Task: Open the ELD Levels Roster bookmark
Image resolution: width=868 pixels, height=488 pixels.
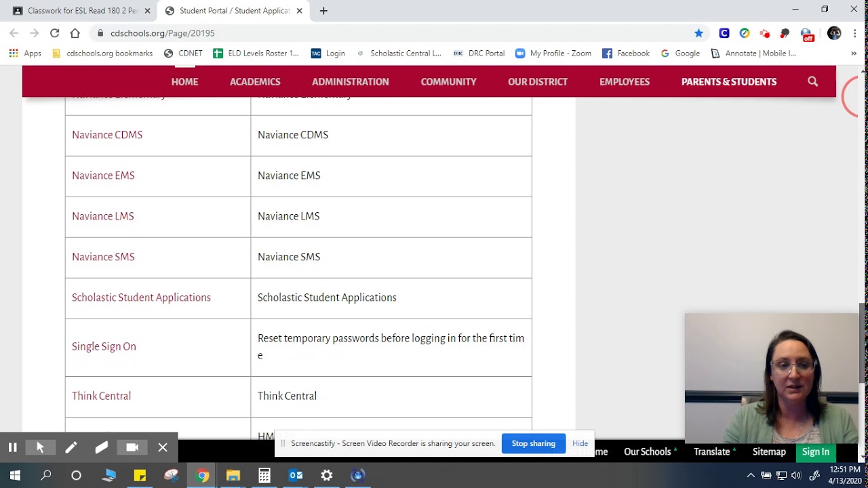Action: [x=256, y=53]
